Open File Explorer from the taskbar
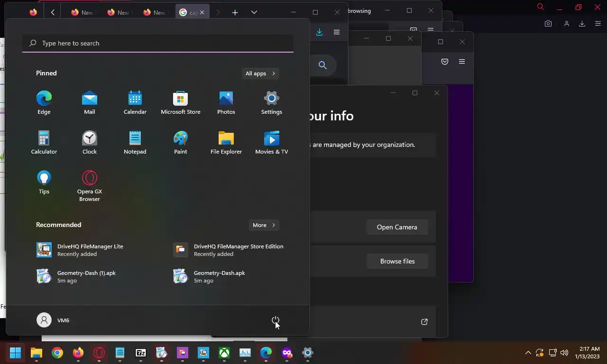Image resolution: width=607 pixels, height=364 pixels. pyautogui.click(x=37, y=353)
